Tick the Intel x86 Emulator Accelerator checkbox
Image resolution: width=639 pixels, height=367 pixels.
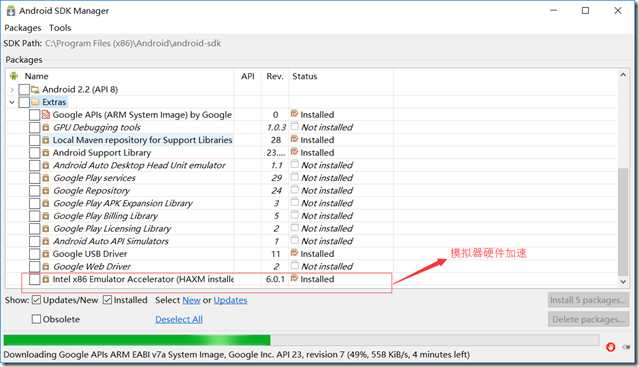[x=35, y=279]
